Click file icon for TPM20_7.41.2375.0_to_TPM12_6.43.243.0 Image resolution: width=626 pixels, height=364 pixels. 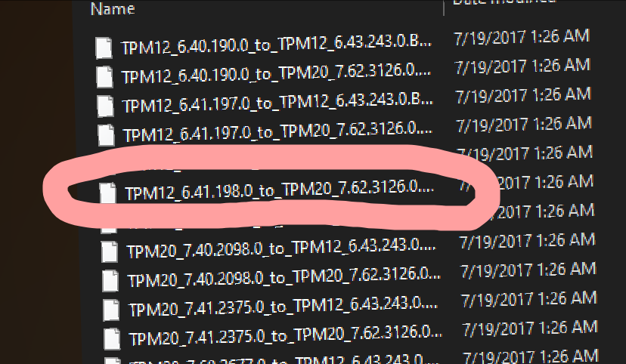(x=111, y=310)
